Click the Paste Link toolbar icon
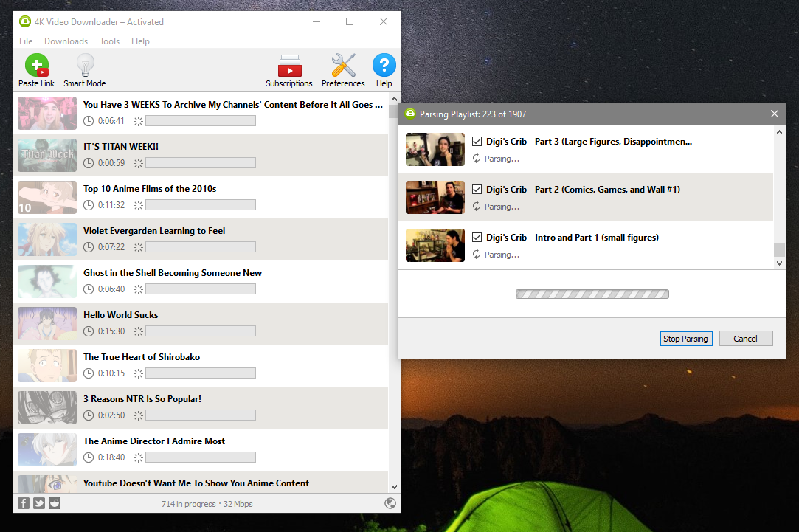The width and height of the screenshot is (799, 532). click(x=37, y=66)
